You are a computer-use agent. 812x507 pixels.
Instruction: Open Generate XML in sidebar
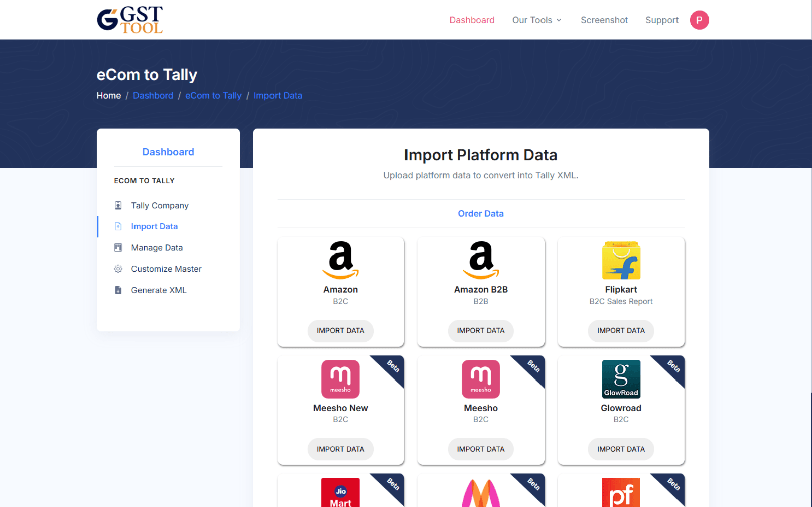point(159,290)
